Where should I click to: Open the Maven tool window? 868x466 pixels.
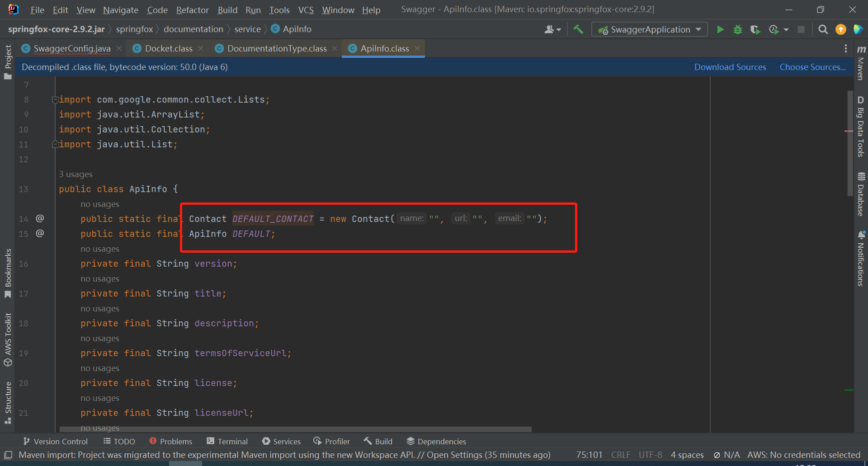(x=861, y=62)
